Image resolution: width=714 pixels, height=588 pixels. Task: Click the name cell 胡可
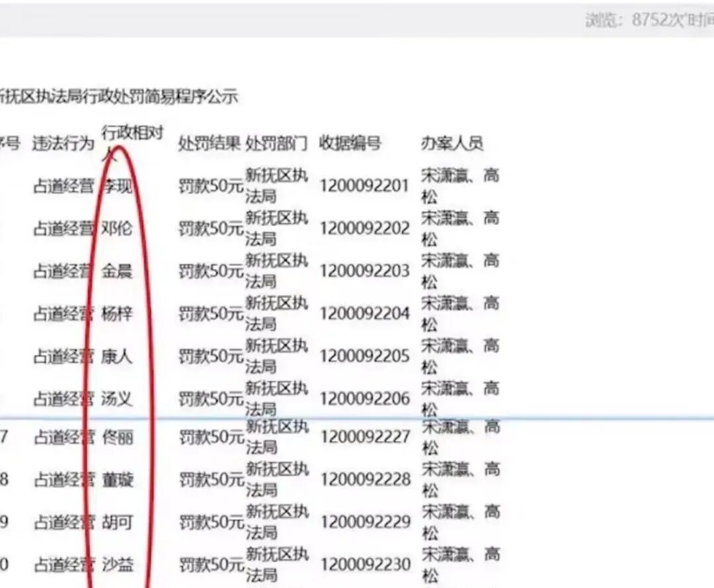(117, 523)
